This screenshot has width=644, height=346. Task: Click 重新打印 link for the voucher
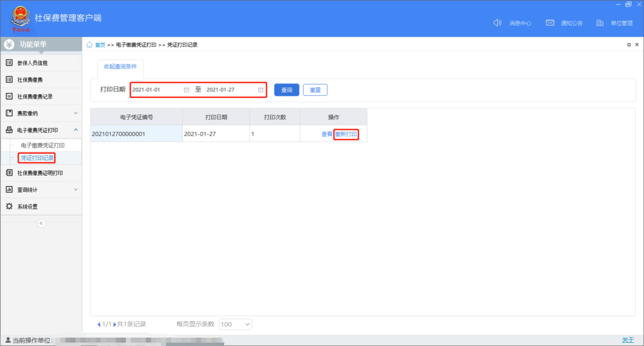346,134
